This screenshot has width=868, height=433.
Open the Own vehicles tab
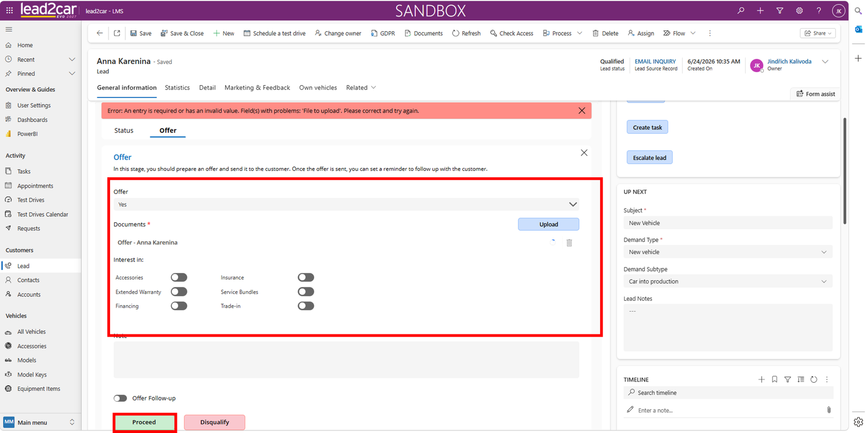pyautogui.click(x=318, y=88)
